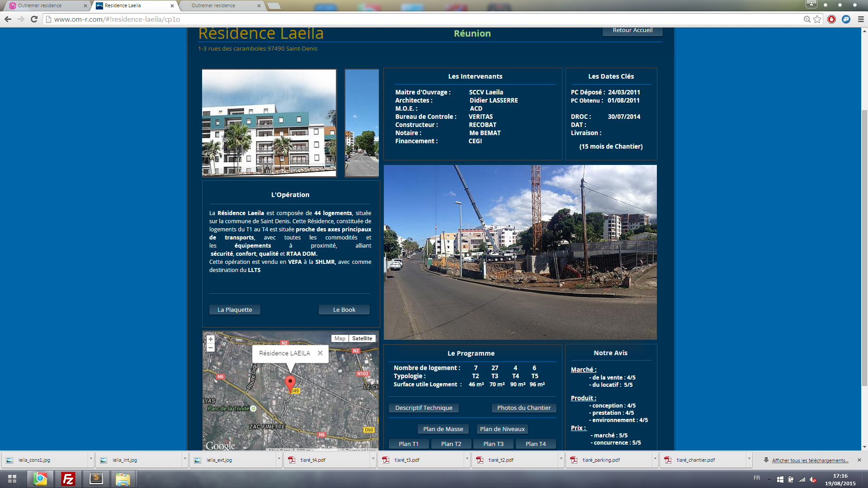Image resolution: width=868 pixels, height=488 pixels.
Task: Expand leila_ext.jpg download options arrow
Action: tap(279, 460)
